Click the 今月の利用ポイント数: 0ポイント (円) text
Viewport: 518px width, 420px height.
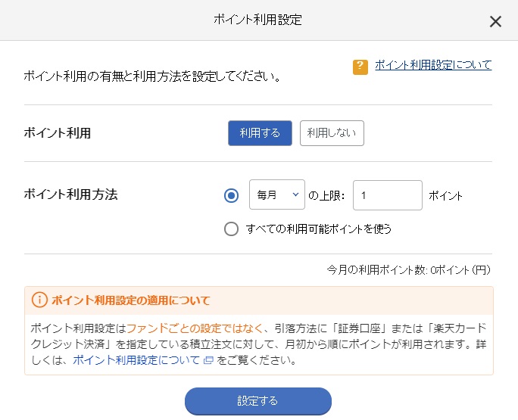tap(409, 270)
